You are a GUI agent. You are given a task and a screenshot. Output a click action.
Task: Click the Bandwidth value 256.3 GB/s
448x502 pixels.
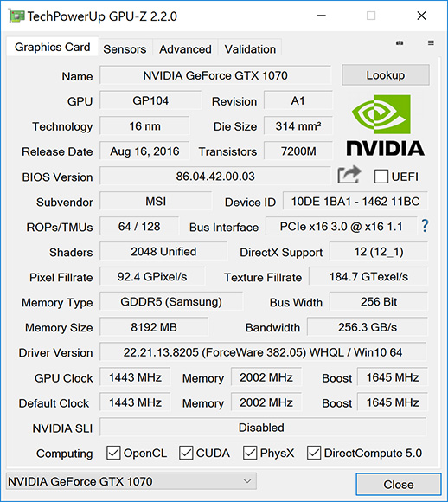coord(368,327)
